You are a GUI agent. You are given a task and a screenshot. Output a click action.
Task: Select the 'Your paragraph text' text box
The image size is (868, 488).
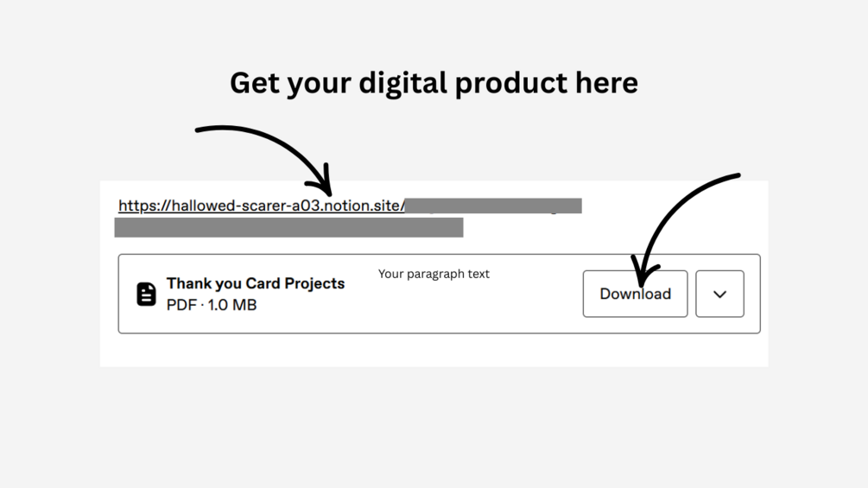pos(434,274)
